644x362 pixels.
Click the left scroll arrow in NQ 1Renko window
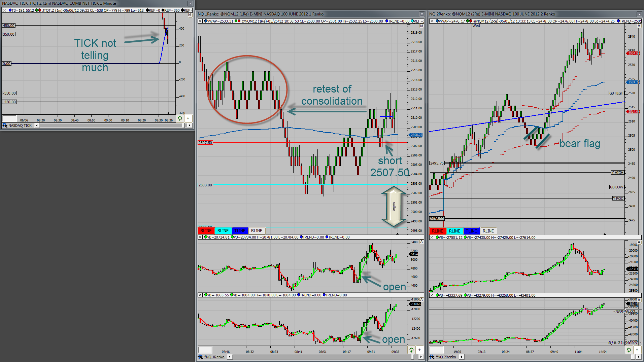coord(230,357)
